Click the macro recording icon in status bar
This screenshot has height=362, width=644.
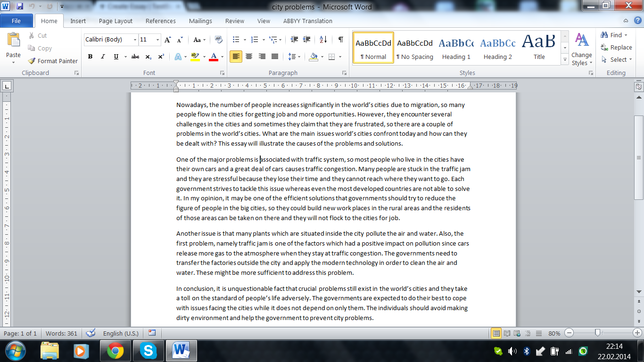[152, 333]
